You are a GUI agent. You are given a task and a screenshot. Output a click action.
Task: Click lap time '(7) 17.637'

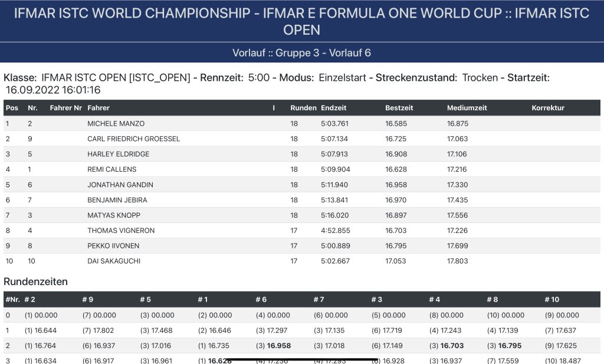(x=560, y=330)
